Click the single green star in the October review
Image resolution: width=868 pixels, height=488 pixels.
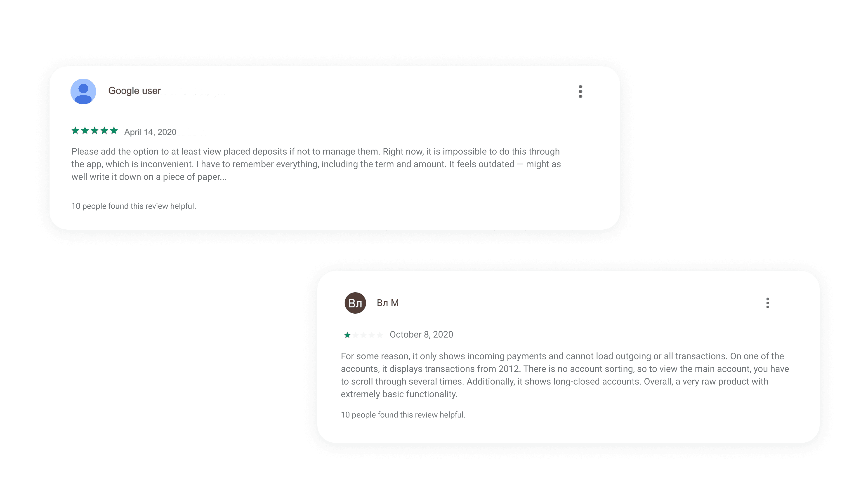tap(347, 335)
